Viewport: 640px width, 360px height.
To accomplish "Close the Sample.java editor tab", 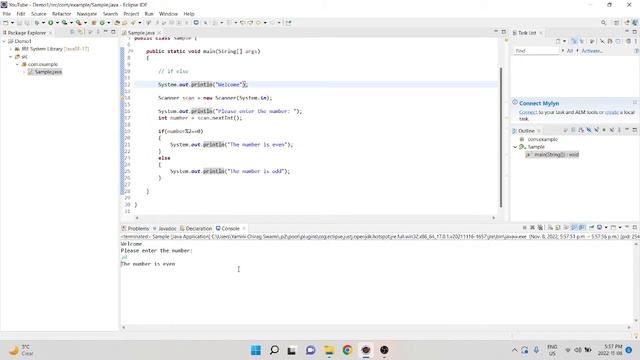I will (x=159, y=32).
